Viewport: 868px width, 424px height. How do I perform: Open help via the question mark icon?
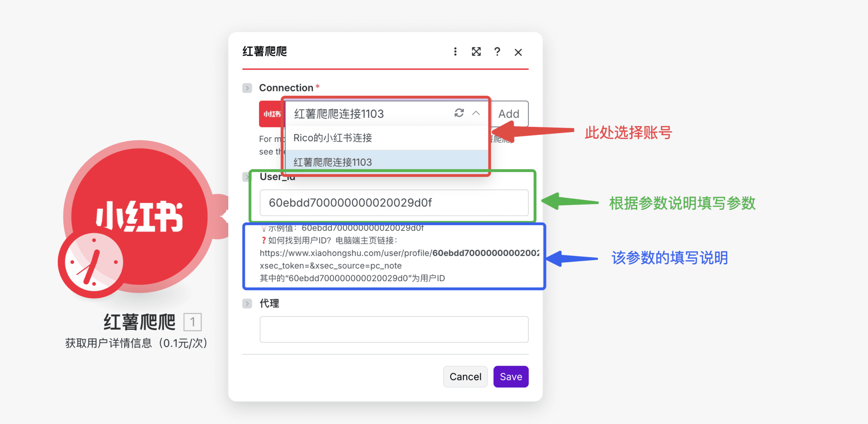coord(497,52)
